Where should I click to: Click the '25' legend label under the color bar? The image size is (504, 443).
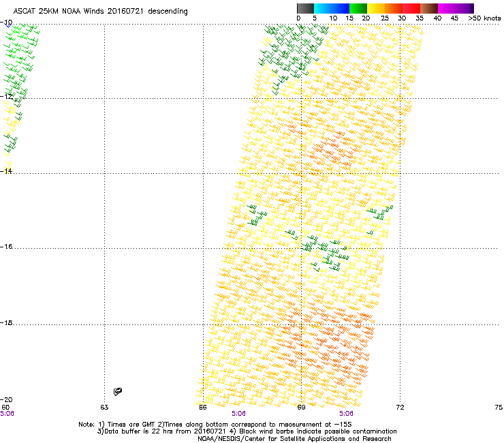tap(385, 18)
